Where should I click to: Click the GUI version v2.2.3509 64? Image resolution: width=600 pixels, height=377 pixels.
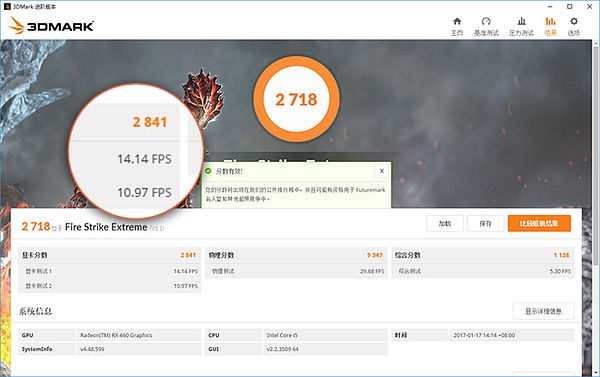click(x=282, y=349)
